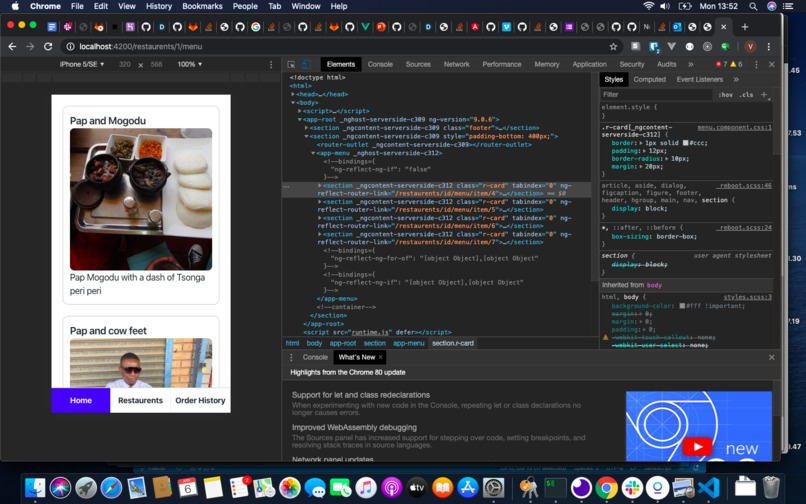
Task: Click the warning count indicator showing 6
Action: tap(737, 64)
